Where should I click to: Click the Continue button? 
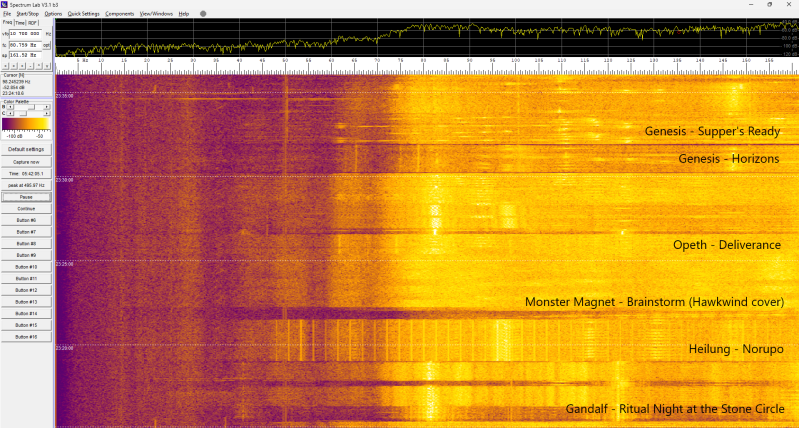click(26, 208)
